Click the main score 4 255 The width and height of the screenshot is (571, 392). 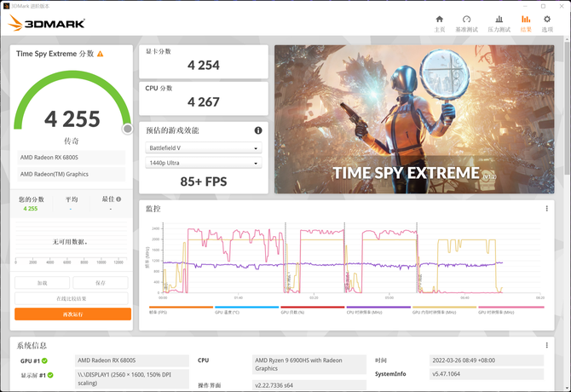72,119
